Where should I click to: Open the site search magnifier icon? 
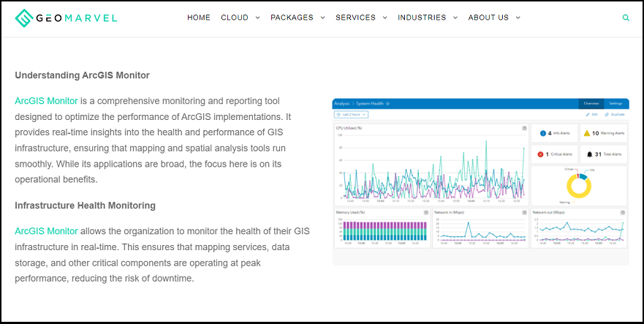click(x=625, y=18)
